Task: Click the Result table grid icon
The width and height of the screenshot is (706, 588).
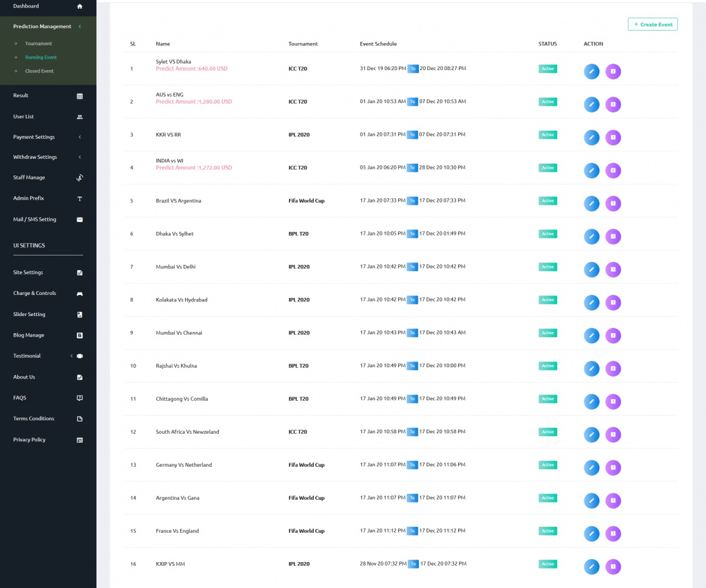Action: click(x=80, y=96)
